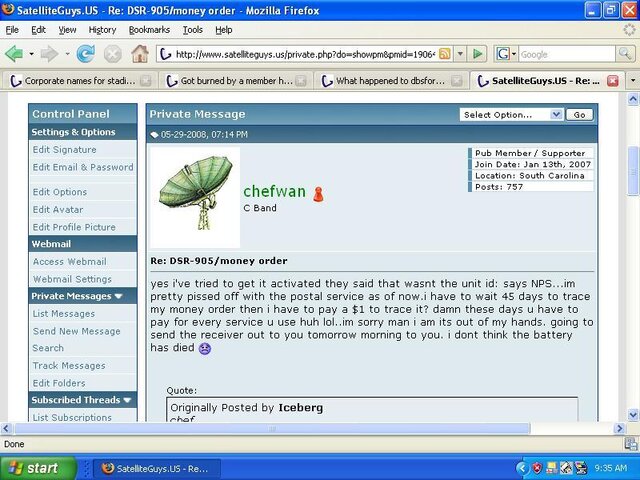Reload the page with Refresh icon
This screenshot has height=480, width=640.
tap(86, 54)
